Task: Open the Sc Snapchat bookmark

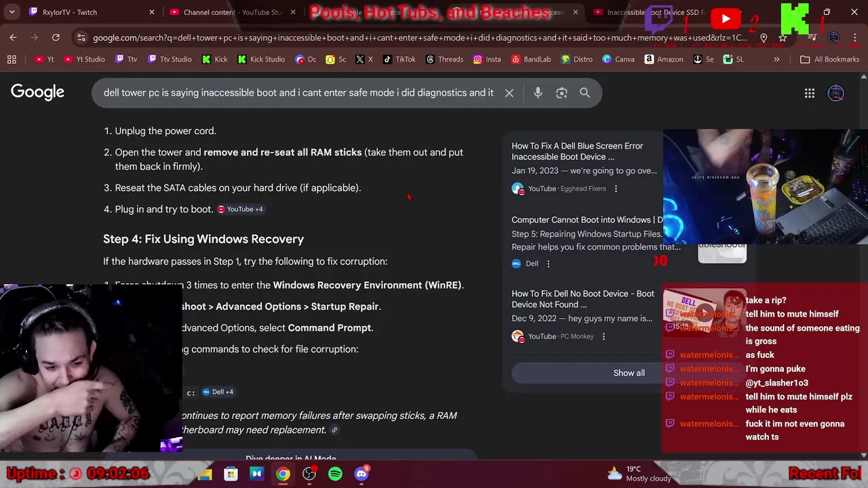Action: 336,60
